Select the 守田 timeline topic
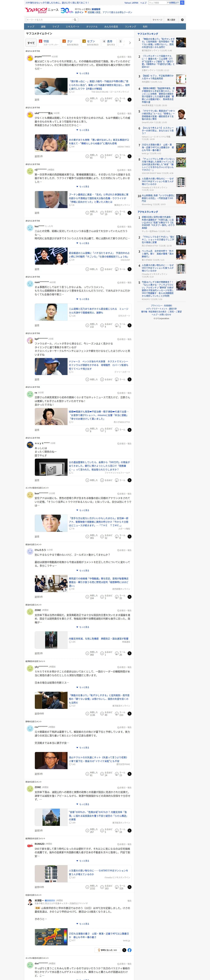210x980 pixels. (49, 43)
